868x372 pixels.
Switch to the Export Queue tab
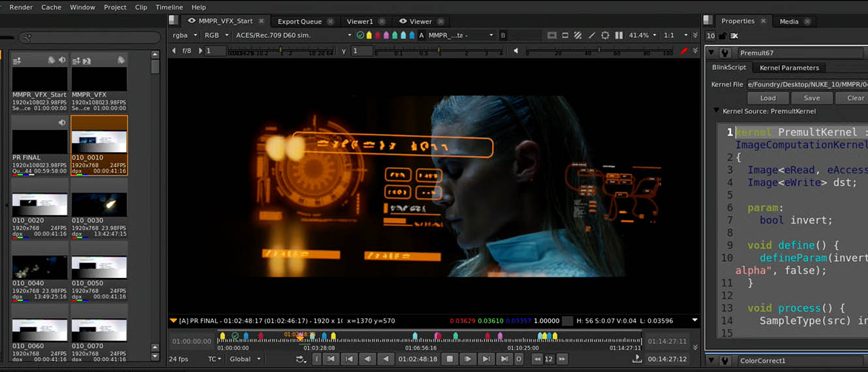pyautogui.click(x=300, y=22)
